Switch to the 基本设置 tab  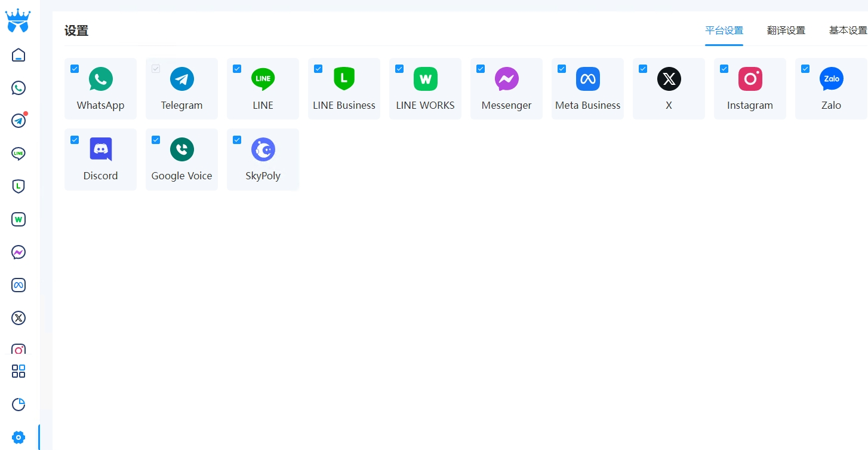(847, 30)
